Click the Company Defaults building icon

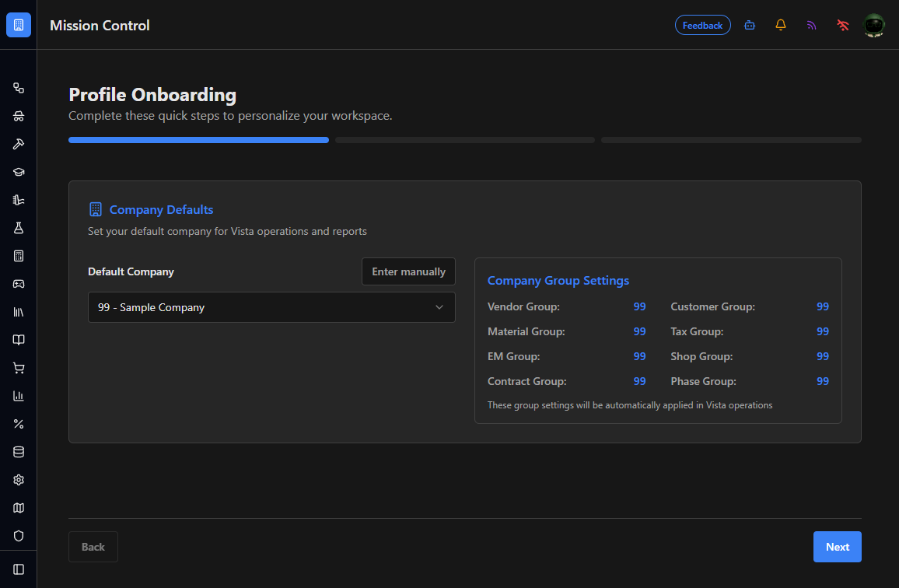(95, 209)
